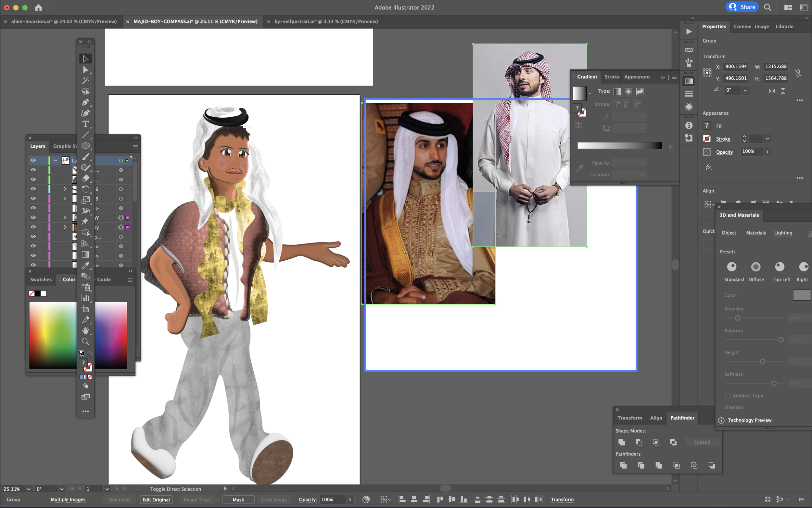812x508 pixels.
Task: Toggle visibility of the top layer
Action: pyautogui.click(x=33, y=160)
